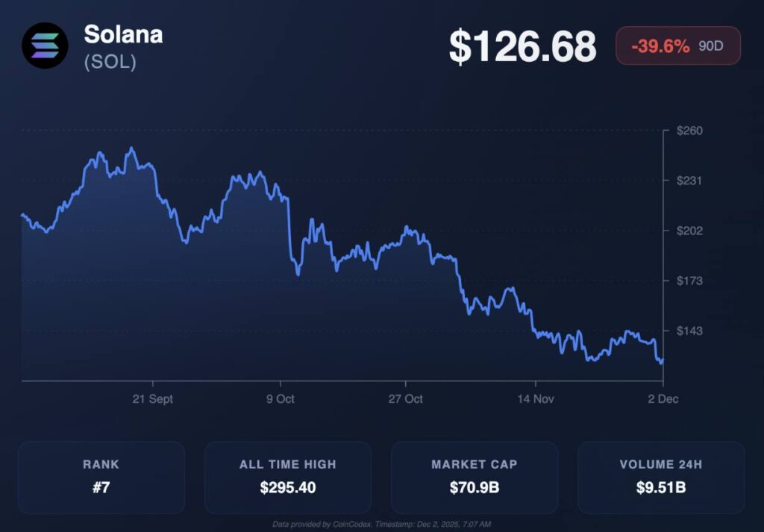The image size is (764, 532).
Task: Click the 21 Sept date marker
Action: coord(152,399)
